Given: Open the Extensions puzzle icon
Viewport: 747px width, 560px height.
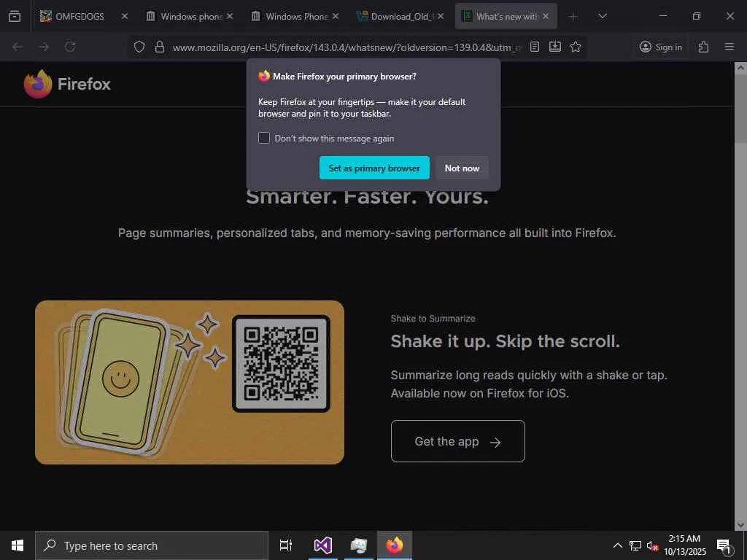Looking at the screenshot, I should (703, 47).
